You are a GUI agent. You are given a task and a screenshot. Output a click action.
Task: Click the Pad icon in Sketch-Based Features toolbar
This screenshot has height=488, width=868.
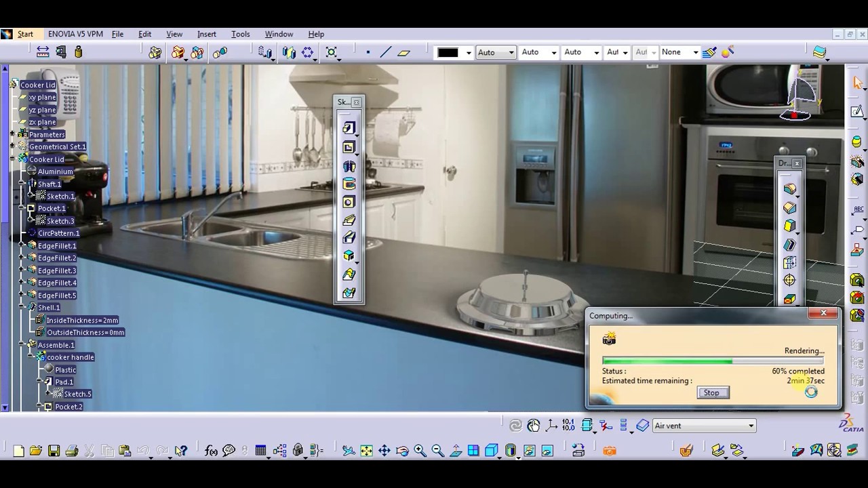pyautogui.click(x=349, y=128)
